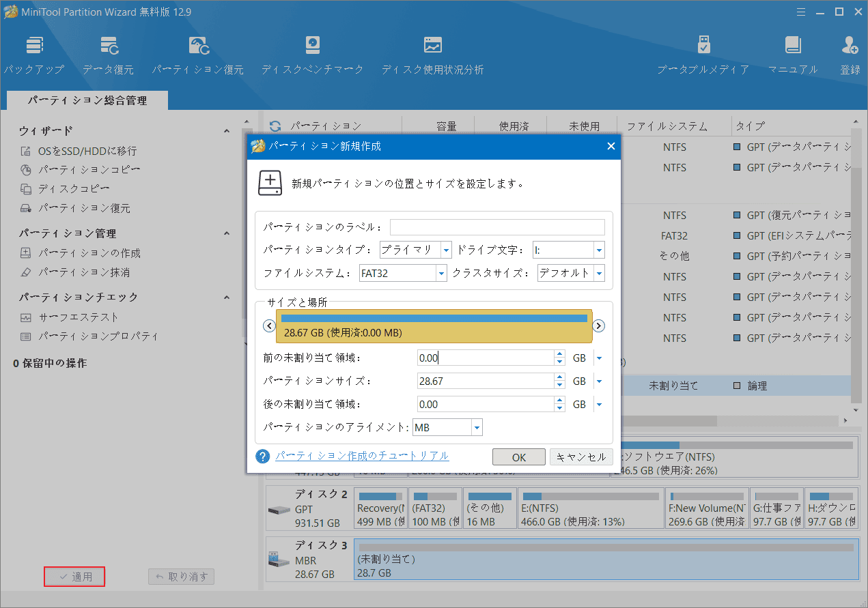Click the パーティションのラベル text field
Image resolution: width=868 pixels, height=608 pixels.
(497, 227)
